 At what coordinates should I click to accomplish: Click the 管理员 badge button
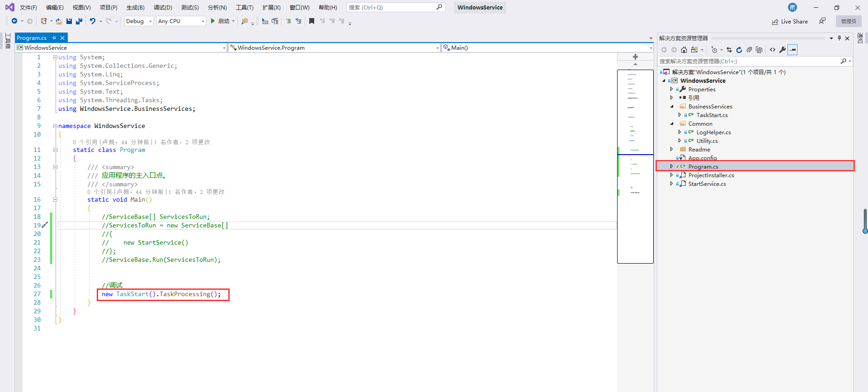click(x=849, y=21)
